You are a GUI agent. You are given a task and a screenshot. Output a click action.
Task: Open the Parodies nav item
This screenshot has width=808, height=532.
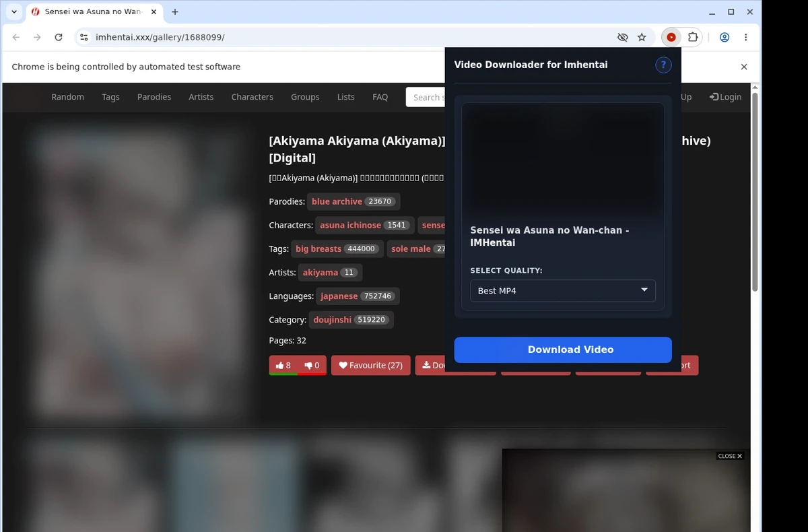[154, 97]
